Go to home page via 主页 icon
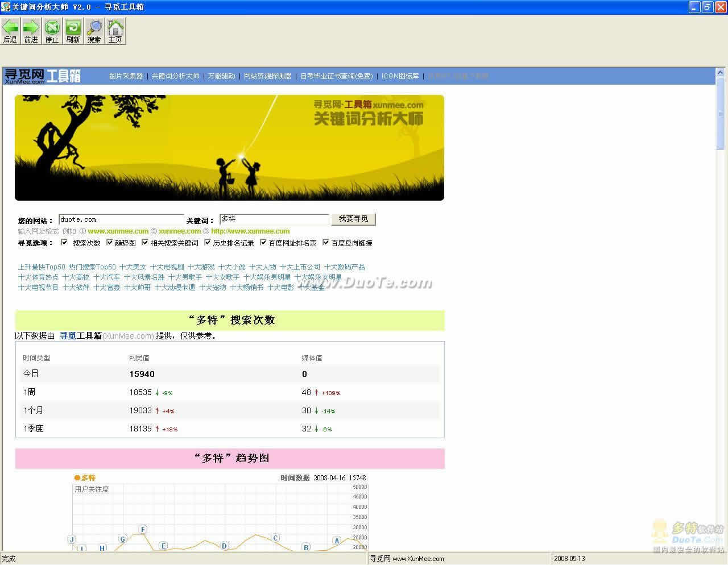The height and width of the screenshot is (565, 728). [x=115, y=31]
